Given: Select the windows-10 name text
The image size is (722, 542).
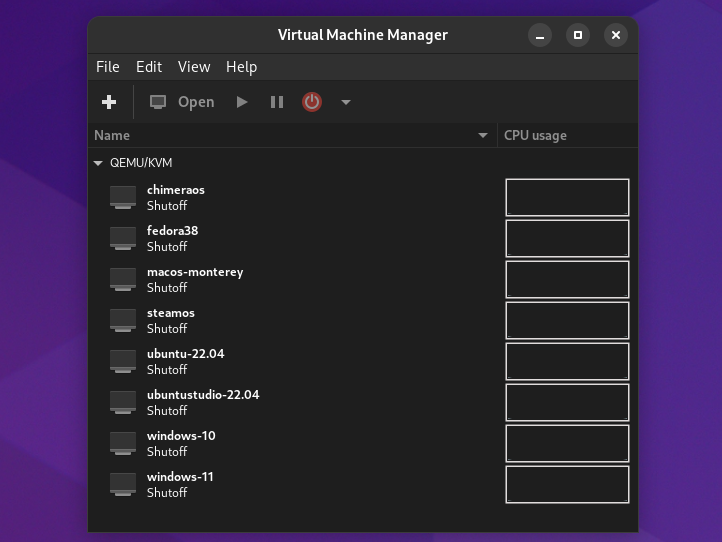Looking at the screenshot, I should [181, 436].
